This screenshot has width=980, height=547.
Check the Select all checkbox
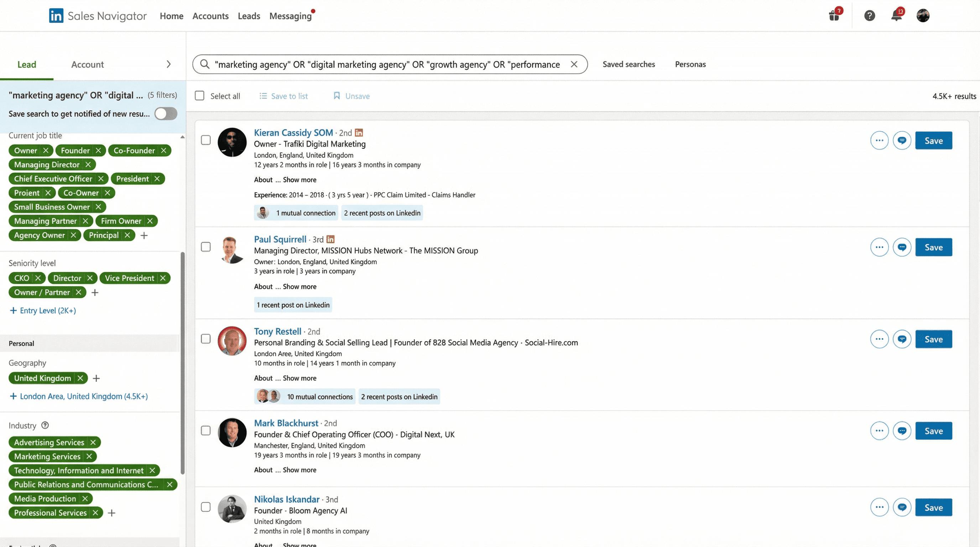point(199,96)
